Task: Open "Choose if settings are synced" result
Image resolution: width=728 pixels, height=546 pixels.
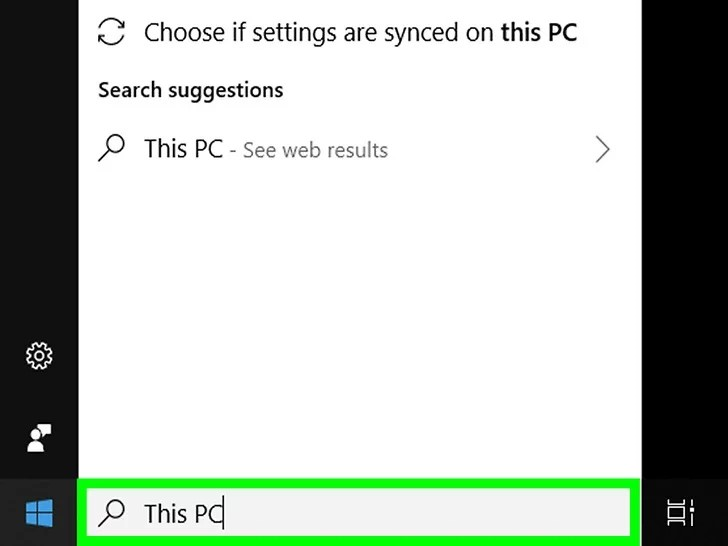Action: tap(320, 32)
